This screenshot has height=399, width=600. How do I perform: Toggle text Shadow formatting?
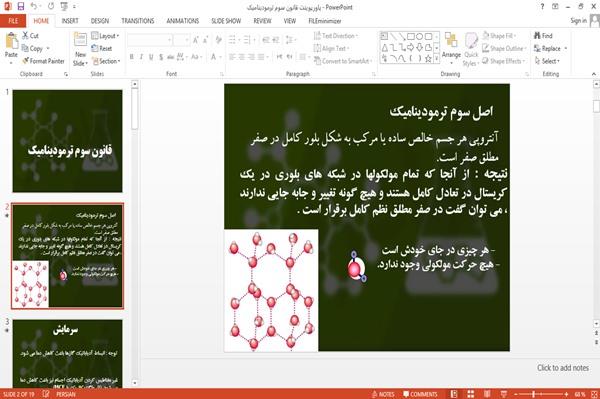point(161,57)
